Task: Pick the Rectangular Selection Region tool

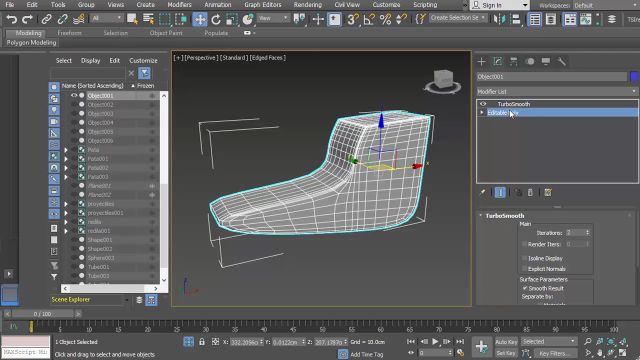Action: click(x=164, y=19)
